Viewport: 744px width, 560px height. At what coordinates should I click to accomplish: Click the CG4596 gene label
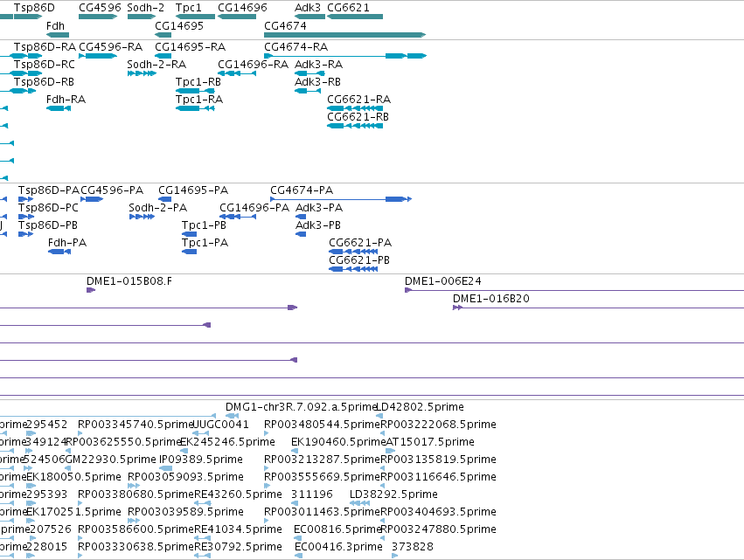100,8
